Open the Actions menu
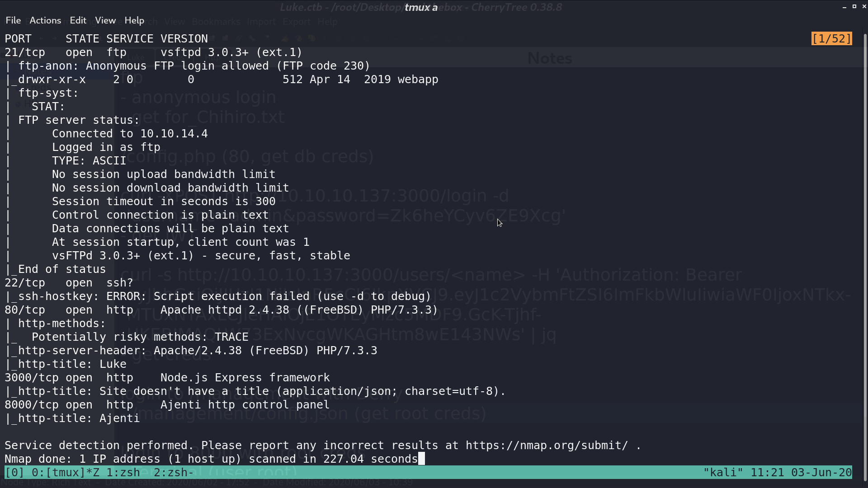Viewport: 868px width, 488px height. [45, 20]
